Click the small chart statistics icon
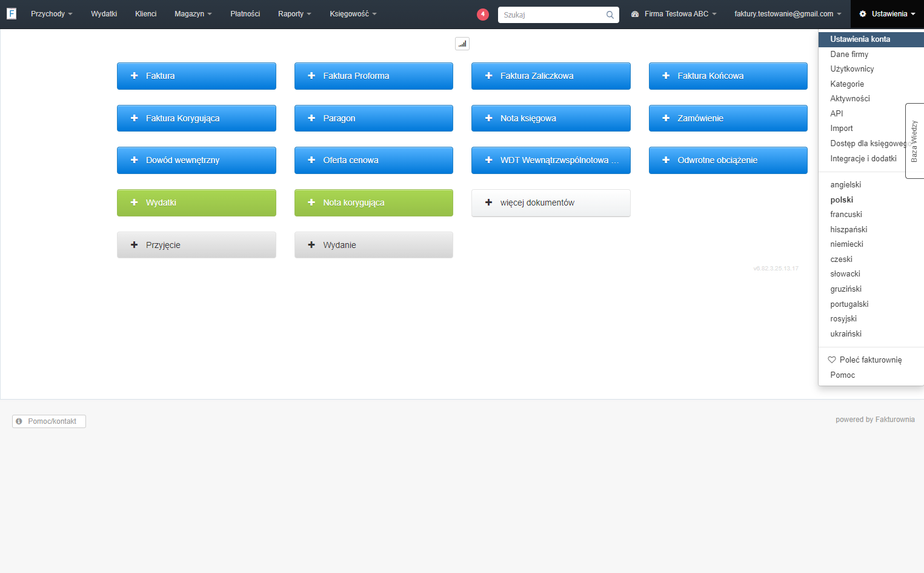 462,44
